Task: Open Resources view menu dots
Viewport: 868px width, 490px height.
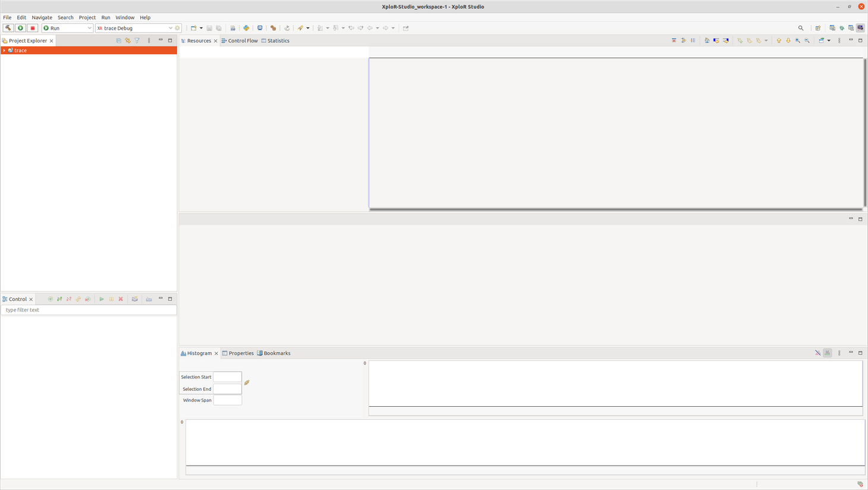Action: (x=839, y=40)
